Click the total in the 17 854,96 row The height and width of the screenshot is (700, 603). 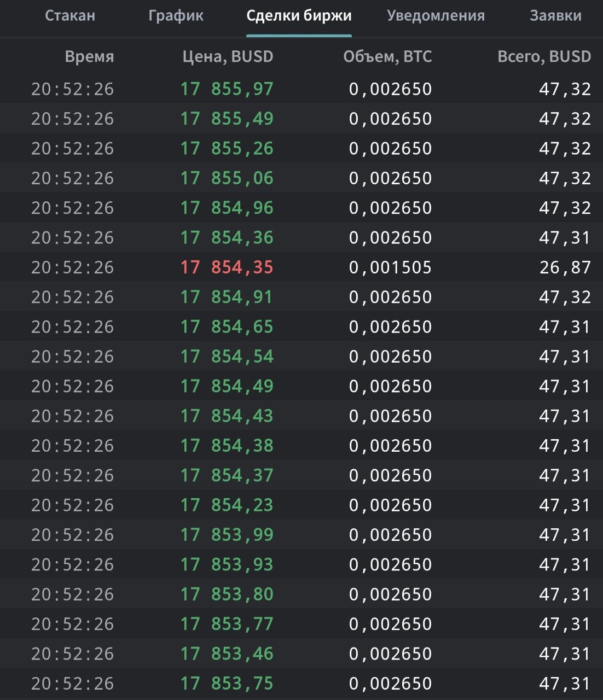(565, 208)
